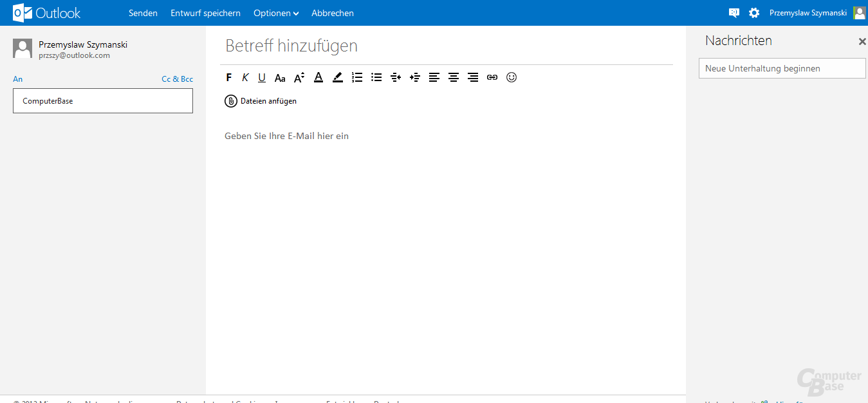Insert a numbered list
Viewport: 868px width, 403px height.
[357, 77]
